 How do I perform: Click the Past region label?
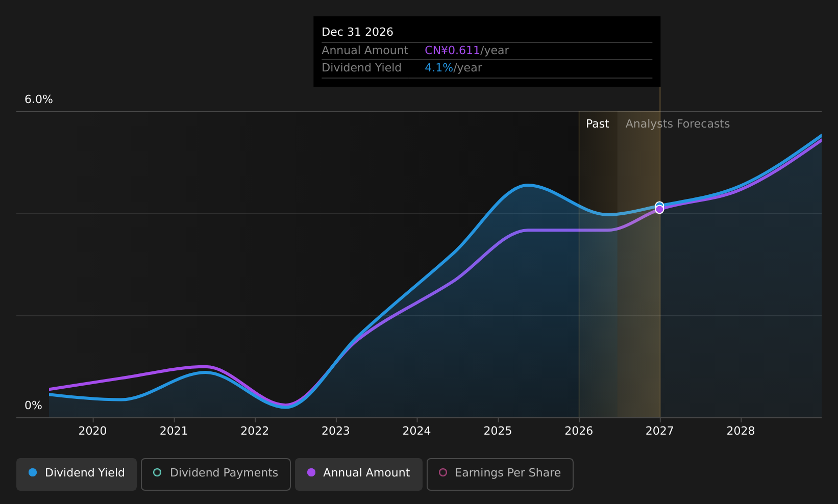point(597,124)
